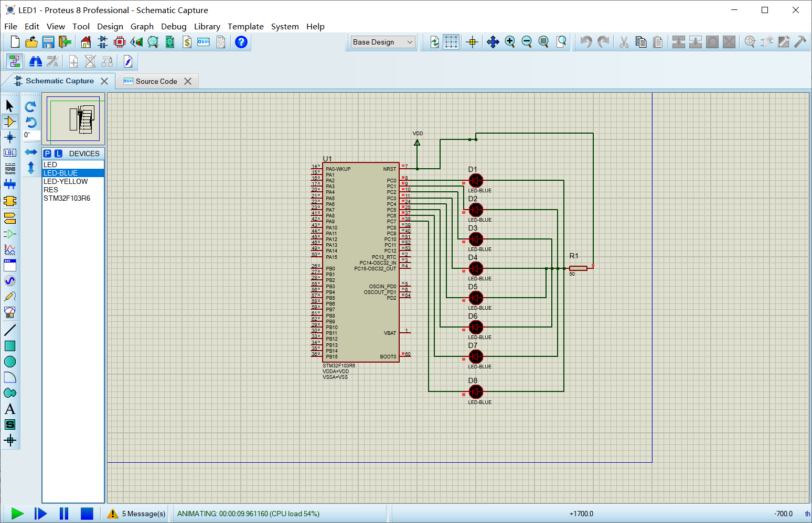Select the Component mode tool
812x523 pixels.
9,122
